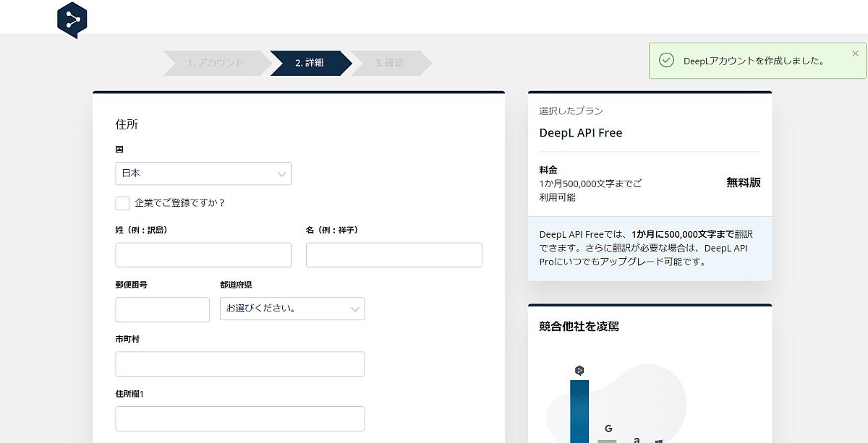This screenshot has width=868, height=443.
Task: Click the 住所欄1 address input field
Action: coord(239,418)
